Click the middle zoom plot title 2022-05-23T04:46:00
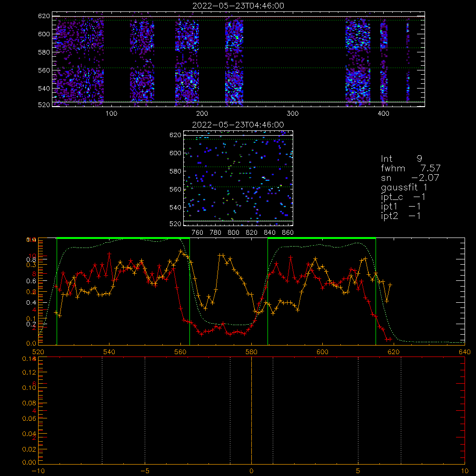Viewport: 476px width, 476px height. [x=238, y=125]
